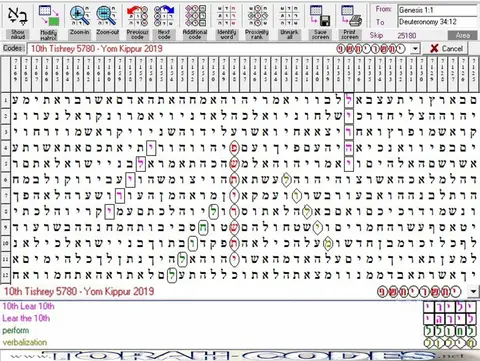Image resolution: width=480 pixels, height=361 pixels.
Task: Click the red circled letter in row 11
Action: pyautogui.click(x=234, y=259)
